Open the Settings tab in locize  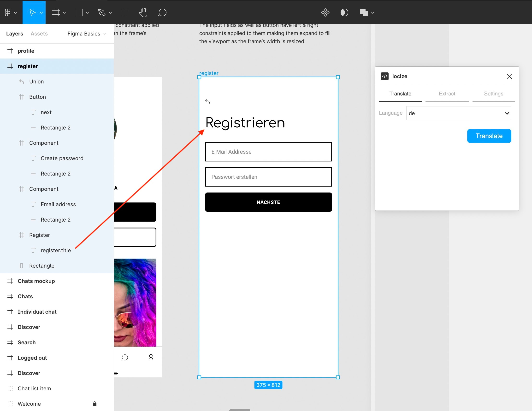pos(493,94)
